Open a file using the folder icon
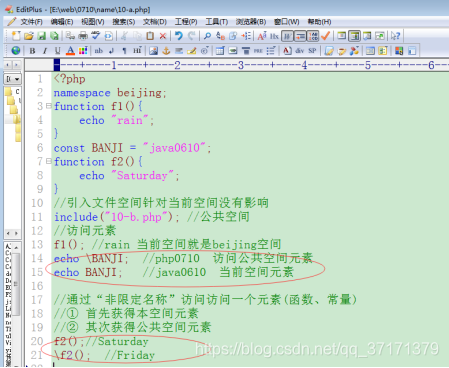Image resolution: width=449 pixels, height=368 pixels. tap(29, 36)
